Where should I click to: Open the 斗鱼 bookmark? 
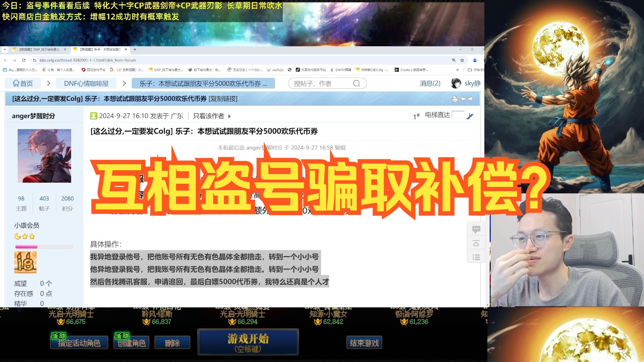[58, 70]
